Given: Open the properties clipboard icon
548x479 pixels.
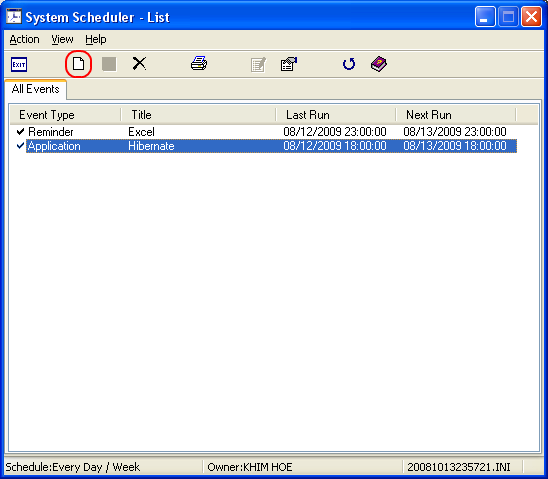Looking at the screenshot, I should pos(289,64).
